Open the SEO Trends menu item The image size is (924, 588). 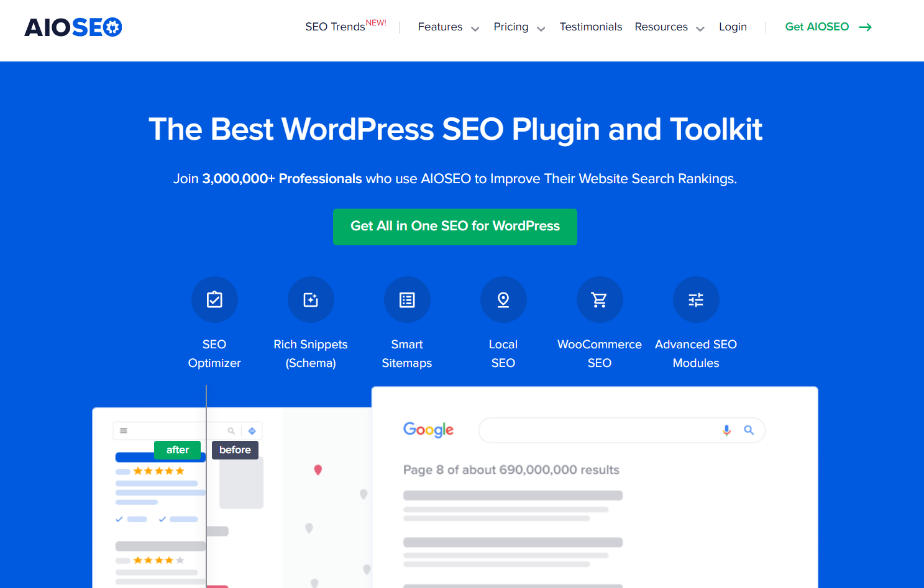pos(335,27)
